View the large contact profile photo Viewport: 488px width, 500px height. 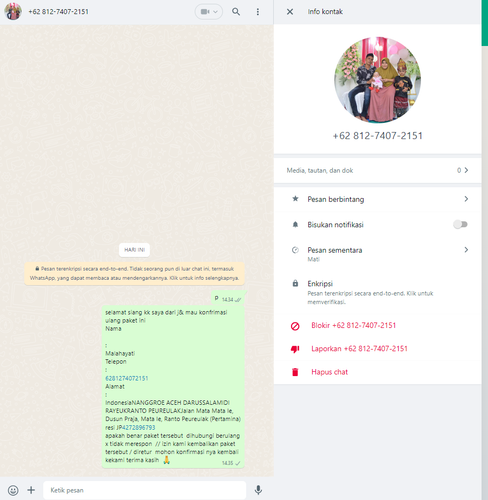coord(377,80)
